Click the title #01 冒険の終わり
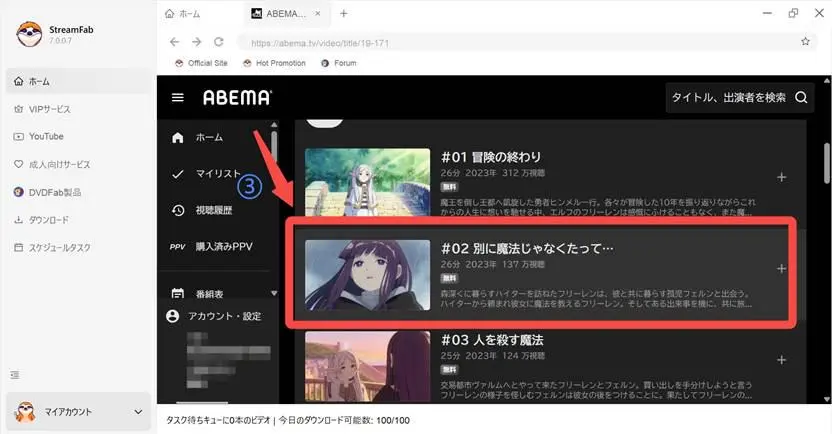Image resolution: width=832 pixels, height=434 pixels. (x=491, y=157)
